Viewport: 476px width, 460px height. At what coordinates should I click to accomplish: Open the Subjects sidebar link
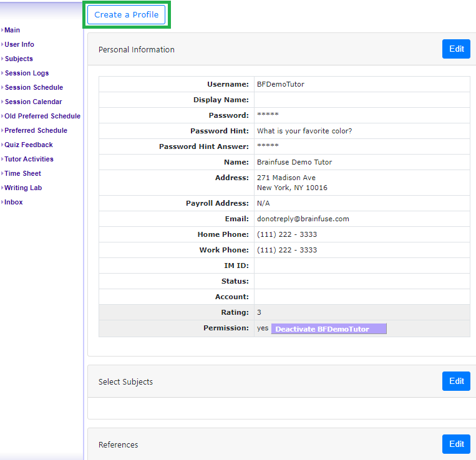(19, 59)
